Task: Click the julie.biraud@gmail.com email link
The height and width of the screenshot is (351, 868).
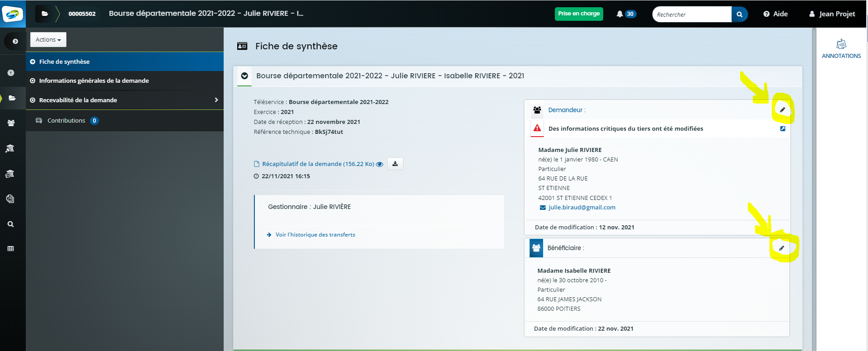Action: click(x=582, y=208)
